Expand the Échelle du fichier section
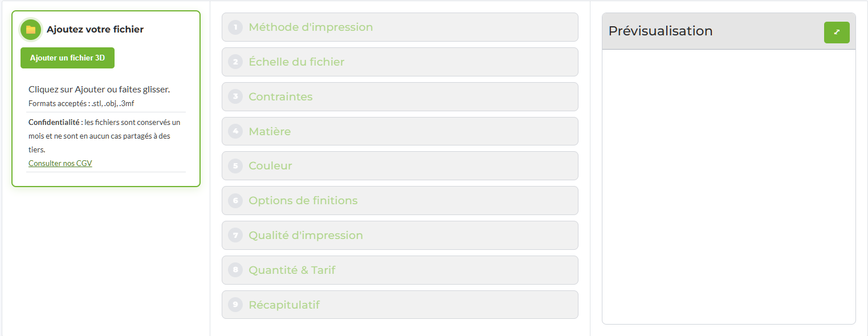Screen dimensions: 868x336 tap(400, 62)
